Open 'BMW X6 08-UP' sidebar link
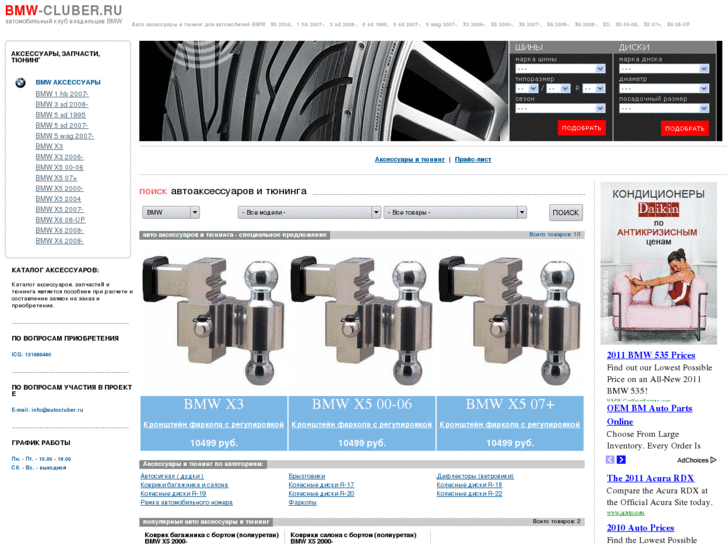 [61, 220]
